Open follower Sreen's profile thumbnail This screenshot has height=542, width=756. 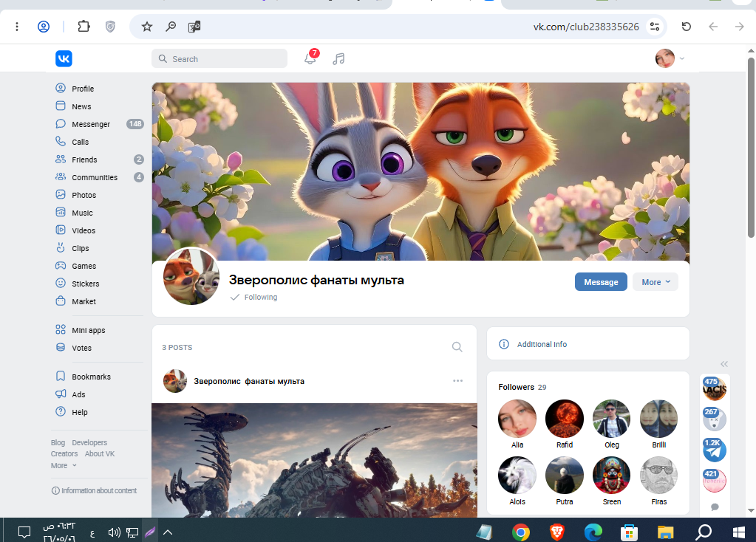tap(611, 475)
